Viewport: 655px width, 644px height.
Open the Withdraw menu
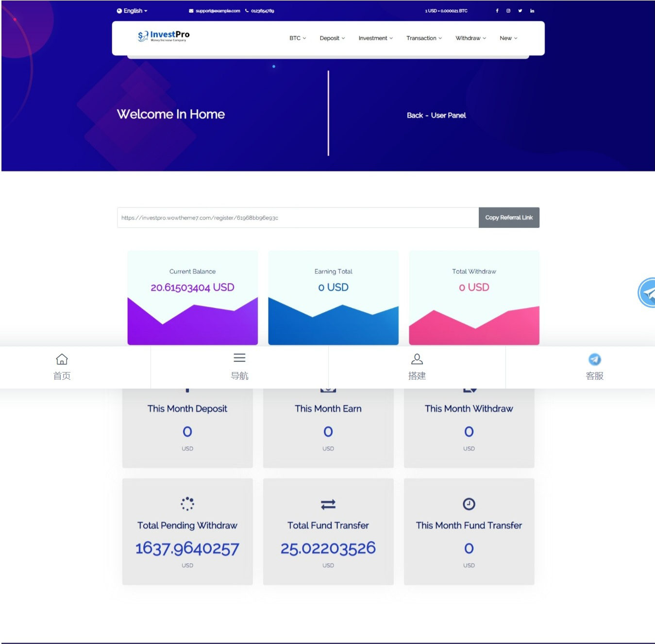(x=470, y=38)
